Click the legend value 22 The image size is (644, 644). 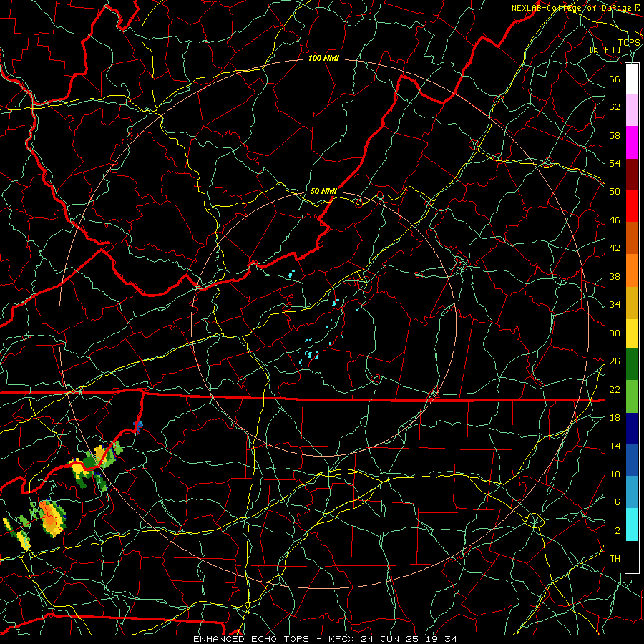(615, 390)
